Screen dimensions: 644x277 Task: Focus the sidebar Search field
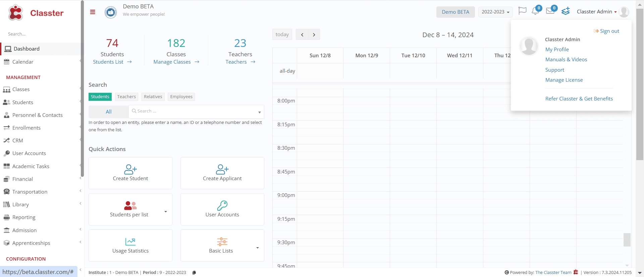(x=40, y=34)
